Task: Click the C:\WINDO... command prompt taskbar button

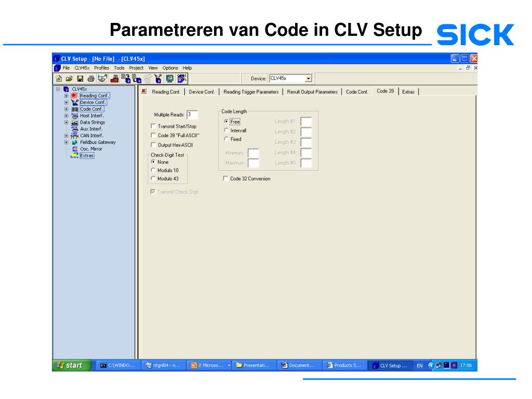Action: click(118, 365)
